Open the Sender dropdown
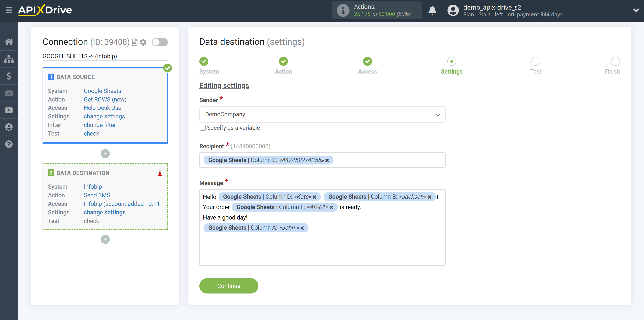 click(322, 115)
